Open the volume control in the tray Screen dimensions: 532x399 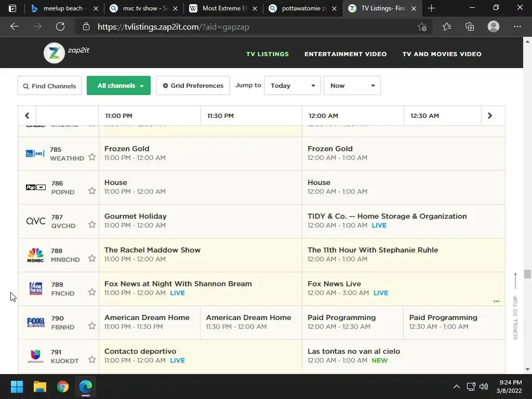pos(484,387)
